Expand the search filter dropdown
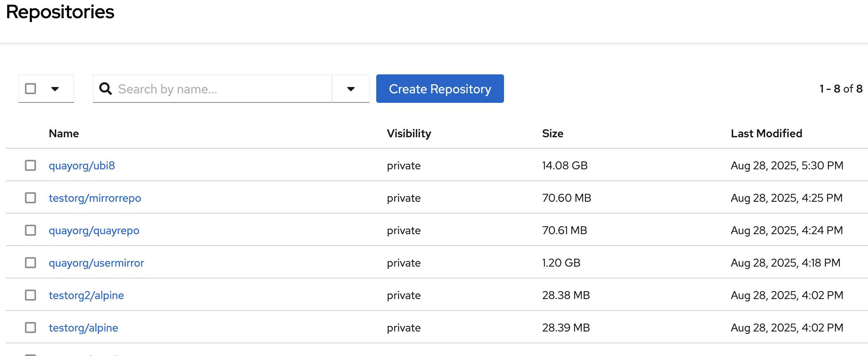The width and height of the screenshot is (868, 356). (351, 89)
